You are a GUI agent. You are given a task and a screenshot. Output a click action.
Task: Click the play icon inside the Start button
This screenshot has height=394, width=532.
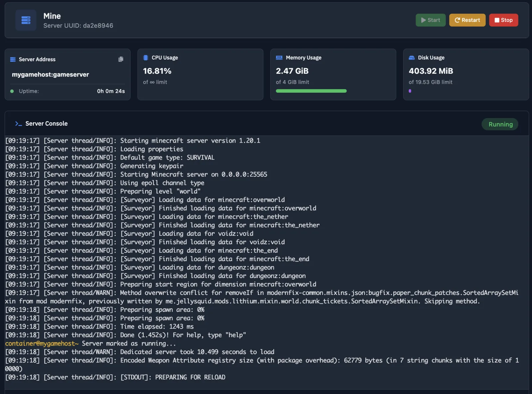(x=423, y=20)
